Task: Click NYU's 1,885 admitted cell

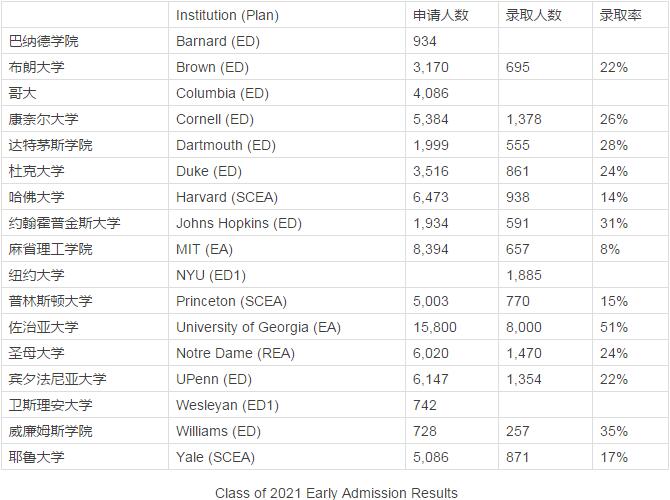Action: [x=524, y=275]
